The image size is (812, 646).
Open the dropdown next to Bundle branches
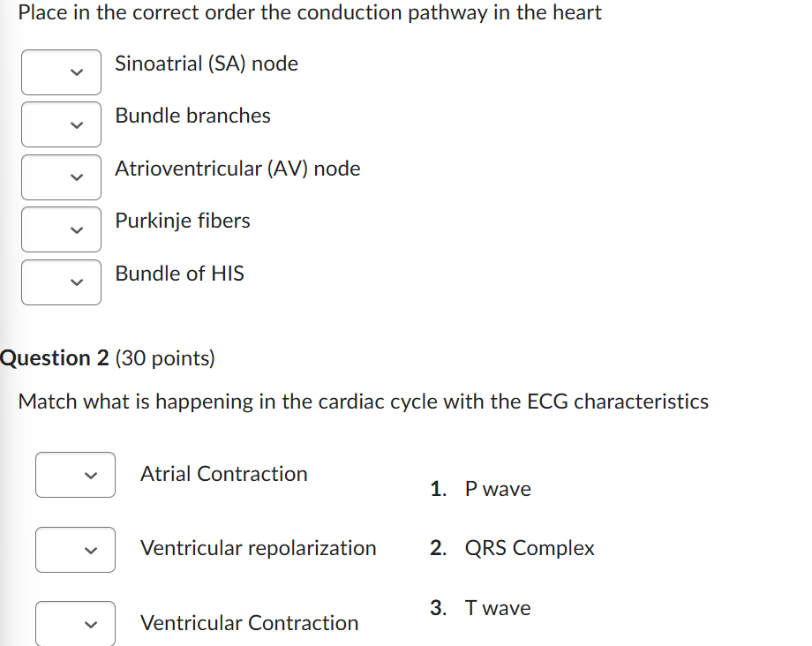61,124
